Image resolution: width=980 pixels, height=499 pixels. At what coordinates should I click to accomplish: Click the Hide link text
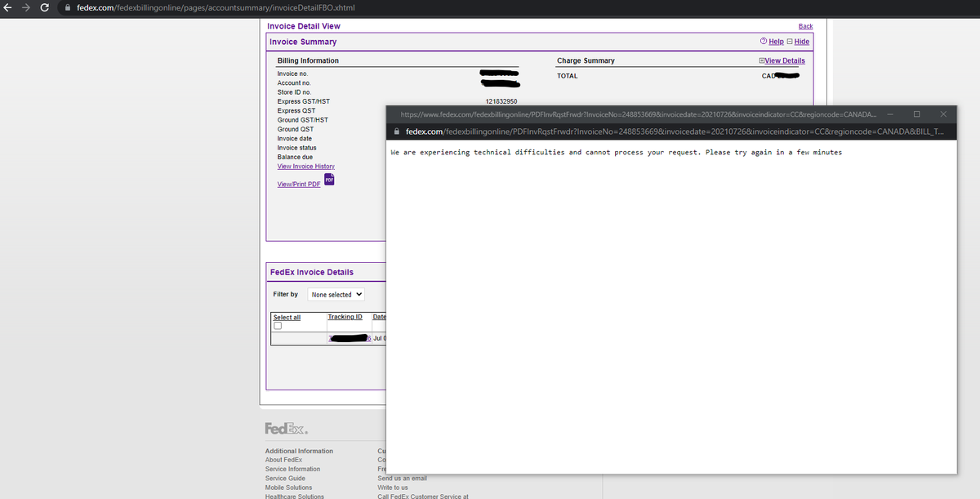(801, 42)
